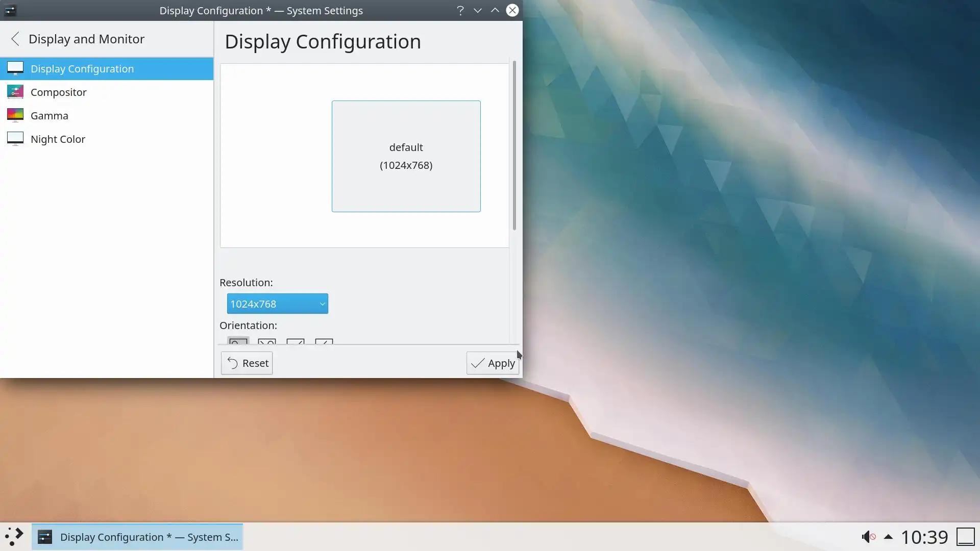Select the second orientation rotation button
This screenshot has width=980, height=551.
pyautogui.click(x=267, y=341)
